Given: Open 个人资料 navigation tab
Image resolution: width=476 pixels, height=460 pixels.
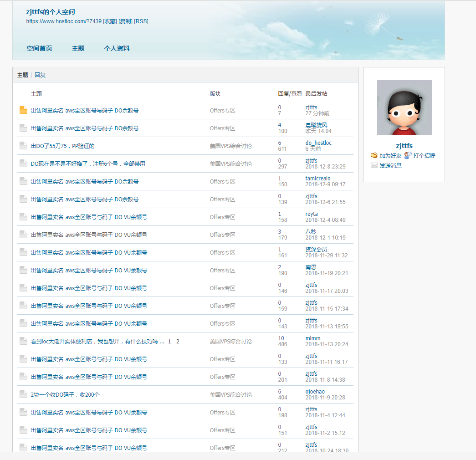Looking at the screenshot, I should [117, 48].
